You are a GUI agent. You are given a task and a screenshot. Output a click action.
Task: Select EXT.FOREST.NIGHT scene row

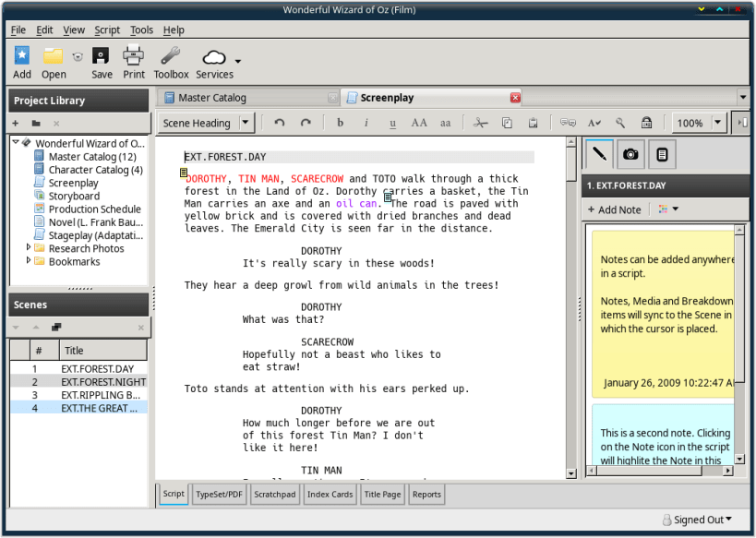pos(103,382)
